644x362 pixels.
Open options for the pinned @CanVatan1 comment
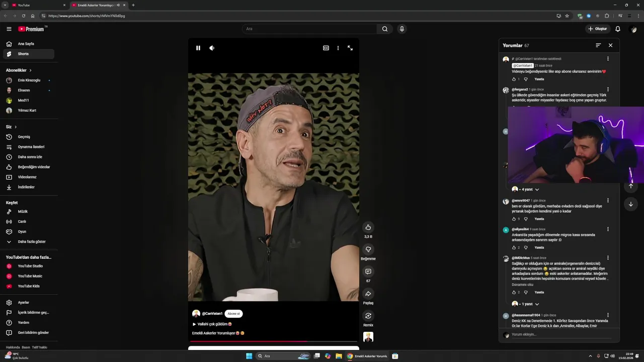(608, 59)
